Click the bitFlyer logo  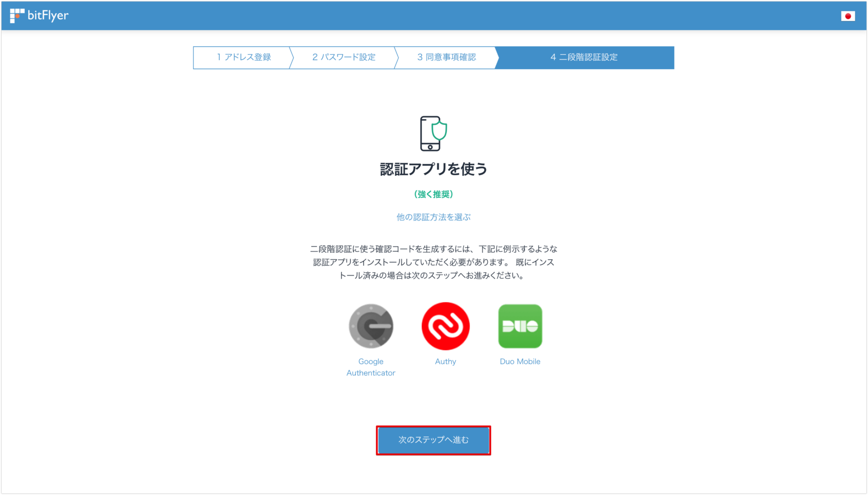click(x=40, y=15)
